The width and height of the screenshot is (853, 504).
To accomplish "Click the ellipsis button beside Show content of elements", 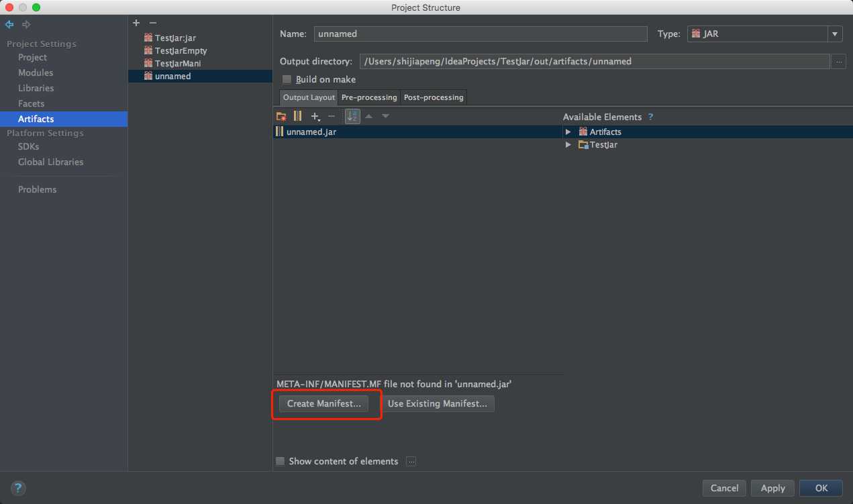I will (411, 461).
